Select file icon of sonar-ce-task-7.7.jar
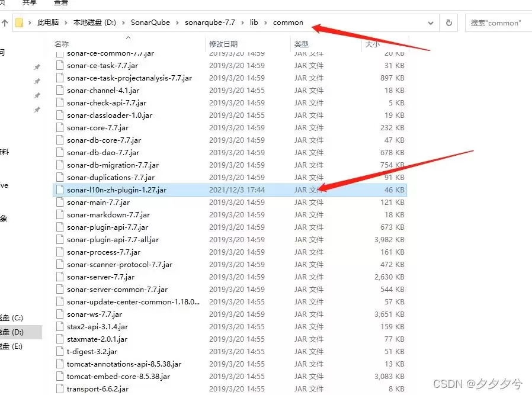This screenshot has width=532, height=395. [x=60, y=65]
